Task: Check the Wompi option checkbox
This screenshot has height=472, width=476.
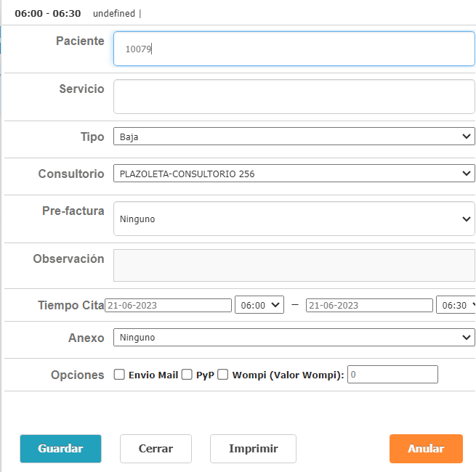Action: [223, 375]
